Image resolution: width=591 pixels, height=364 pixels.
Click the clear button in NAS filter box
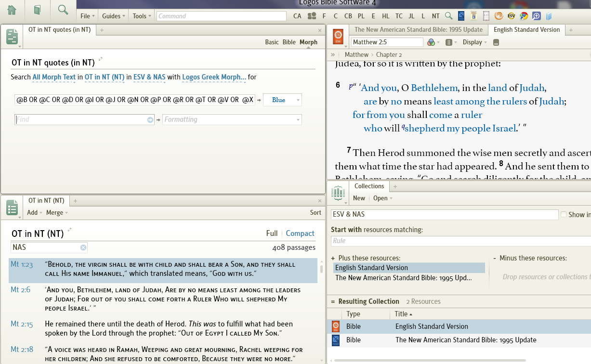click(83, 247)
